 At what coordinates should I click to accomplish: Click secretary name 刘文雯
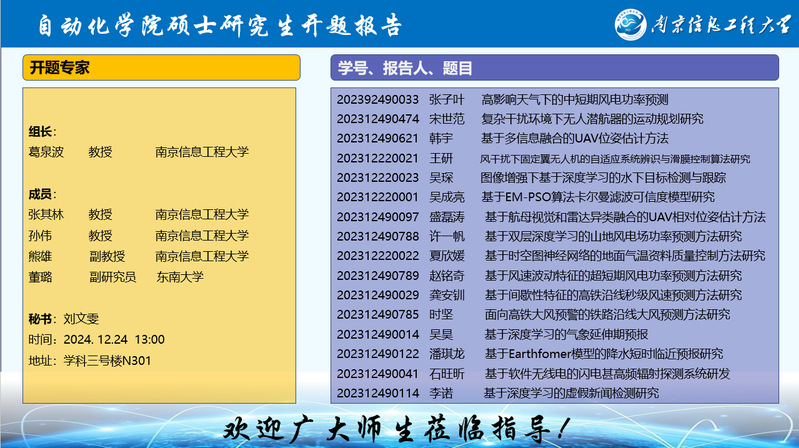[81, 320]
